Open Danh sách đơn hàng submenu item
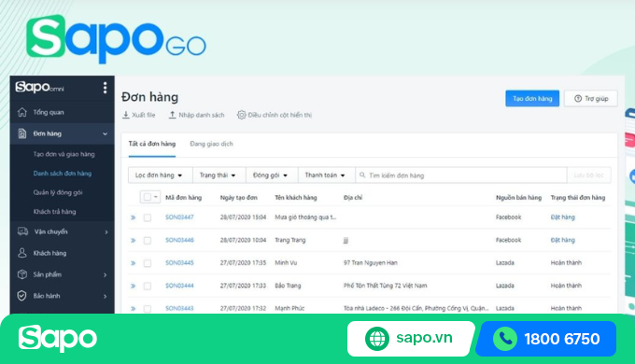This screenshot has height=364, width=635. [63, 174]
